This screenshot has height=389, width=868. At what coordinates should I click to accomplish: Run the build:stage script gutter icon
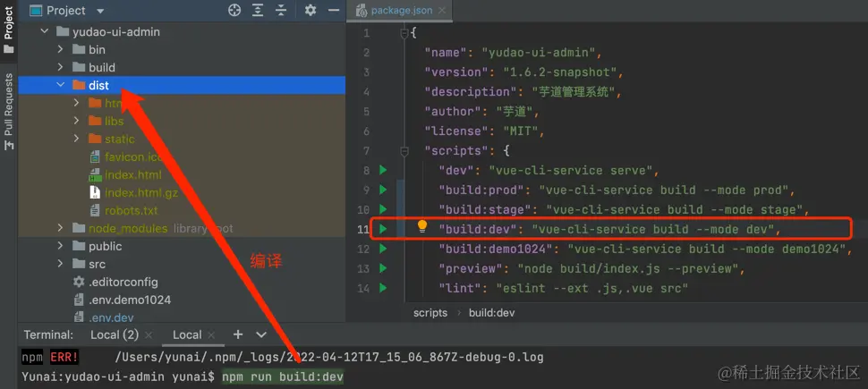click(382, 209)
